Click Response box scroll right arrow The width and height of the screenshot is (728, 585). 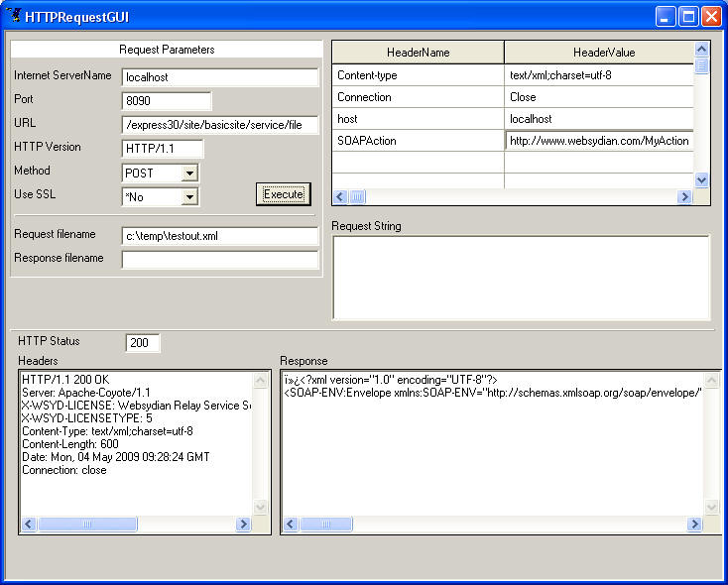click(694, 525)
